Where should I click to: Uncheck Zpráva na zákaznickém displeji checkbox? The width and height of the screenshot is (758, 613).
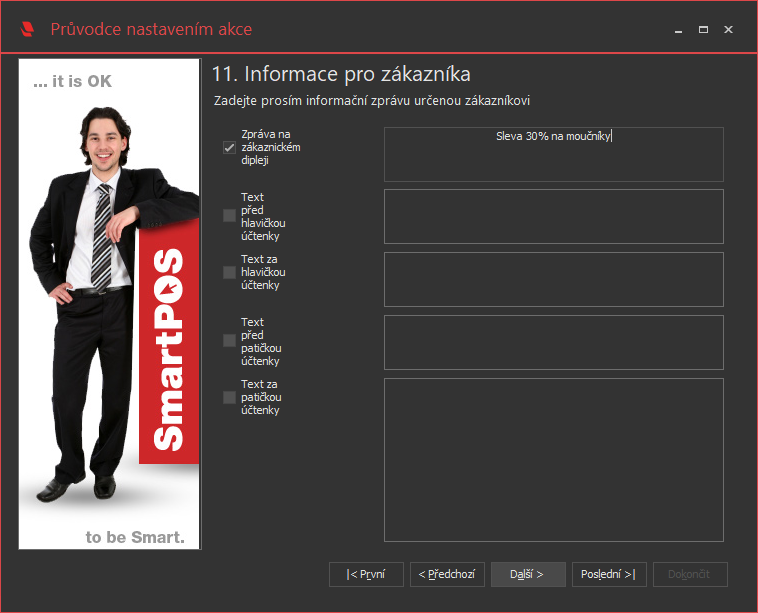229,147
